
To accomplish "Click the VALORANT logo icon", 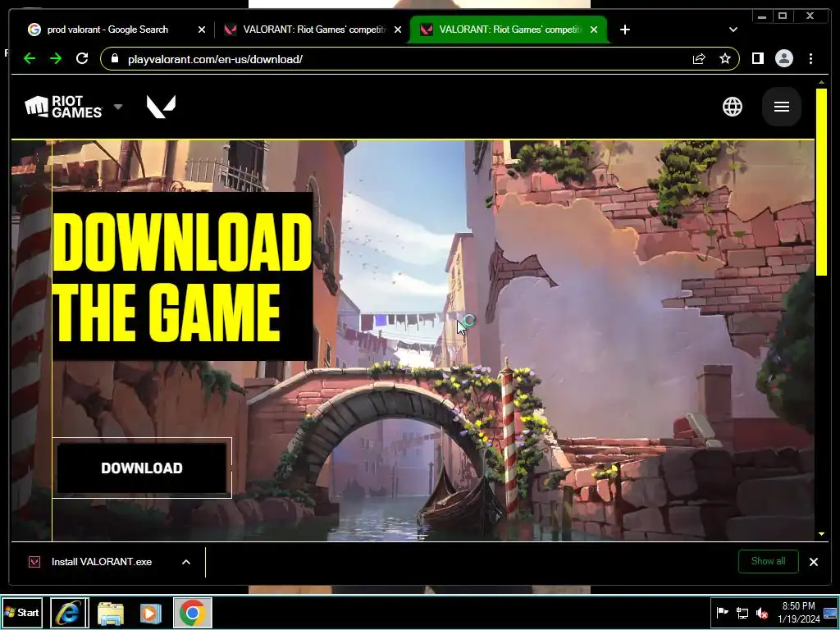I will click(162, 107).
